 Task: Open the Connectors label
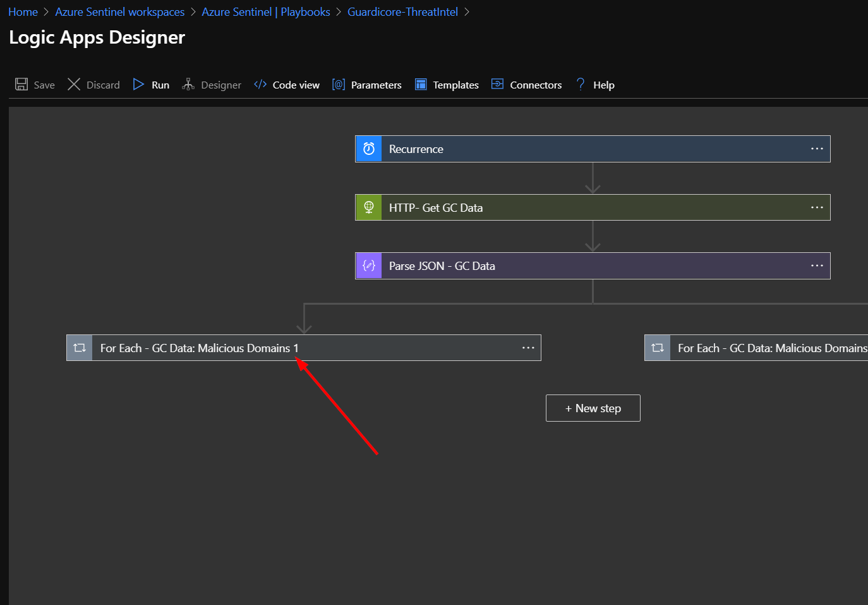coord(536,85)
